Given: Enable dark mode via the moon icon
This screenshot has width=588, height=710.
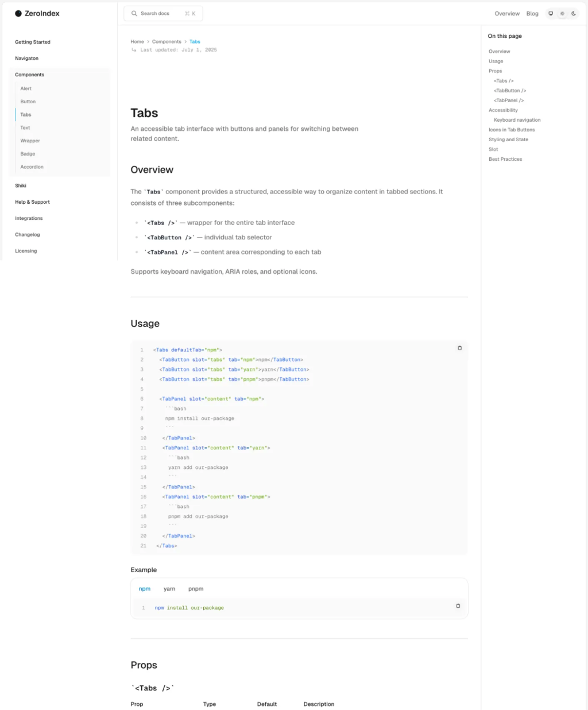Looking at the screenshot, I should (x=574, y=13).
